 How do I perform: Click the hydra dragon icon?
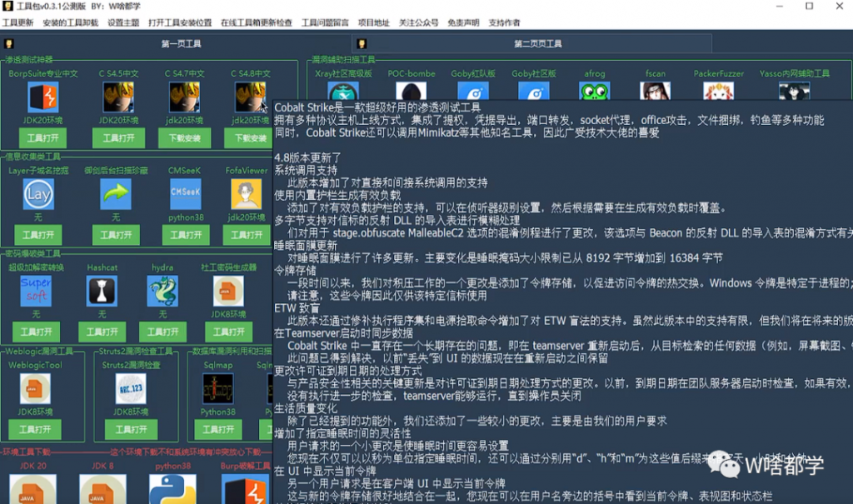click(x=162, y=292)
